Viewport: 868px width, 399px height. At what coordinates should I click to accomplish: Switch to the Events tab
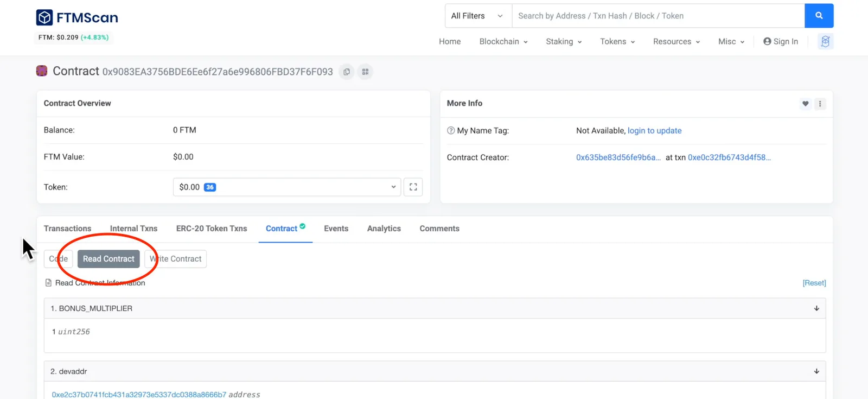pyautogui.click(x=336, y=229)
